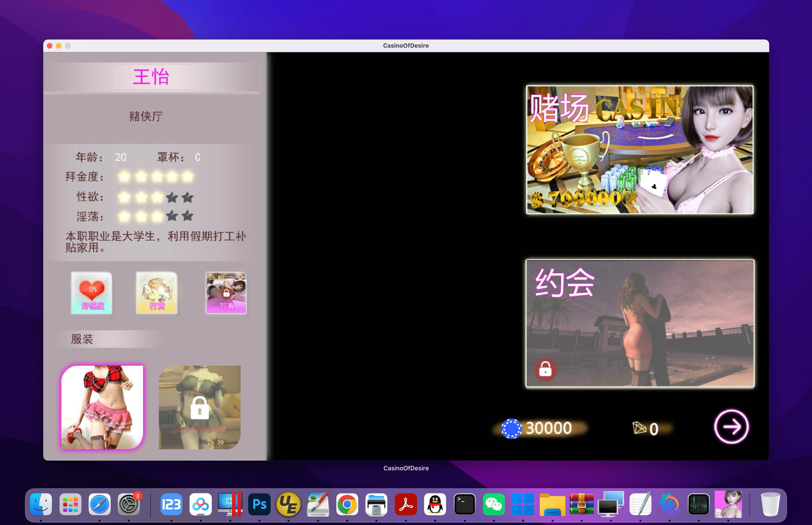The width and height of the screenshot is (812, 525).
Task: Click the 赌侠厅 hall label
Action: (146, 116)
